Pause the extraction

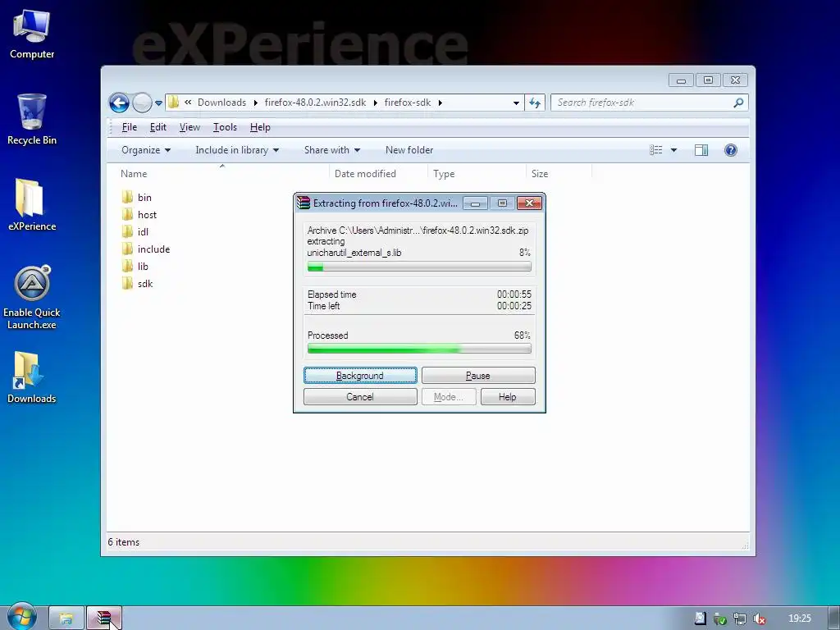[x=478, y=376]
